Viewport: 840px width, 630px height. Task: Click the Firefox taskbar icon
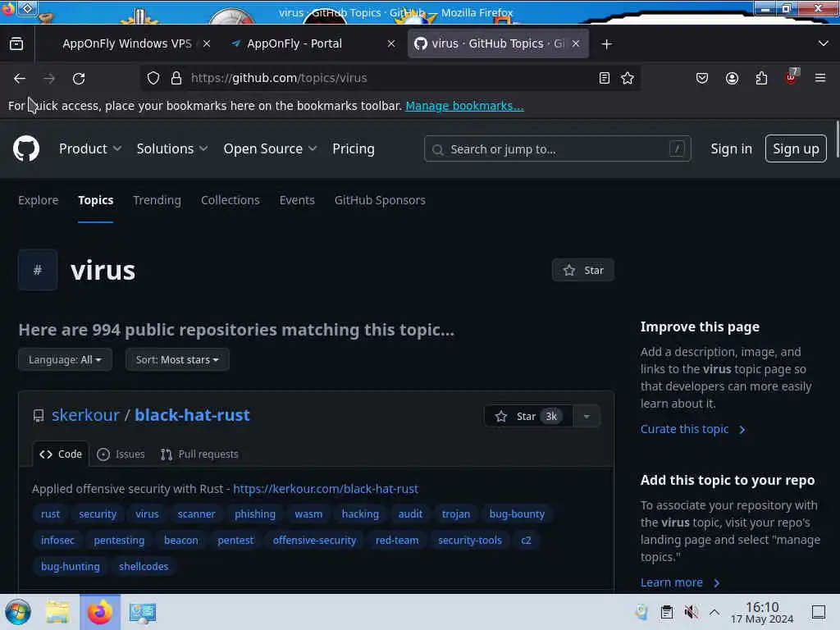[100, 612]
